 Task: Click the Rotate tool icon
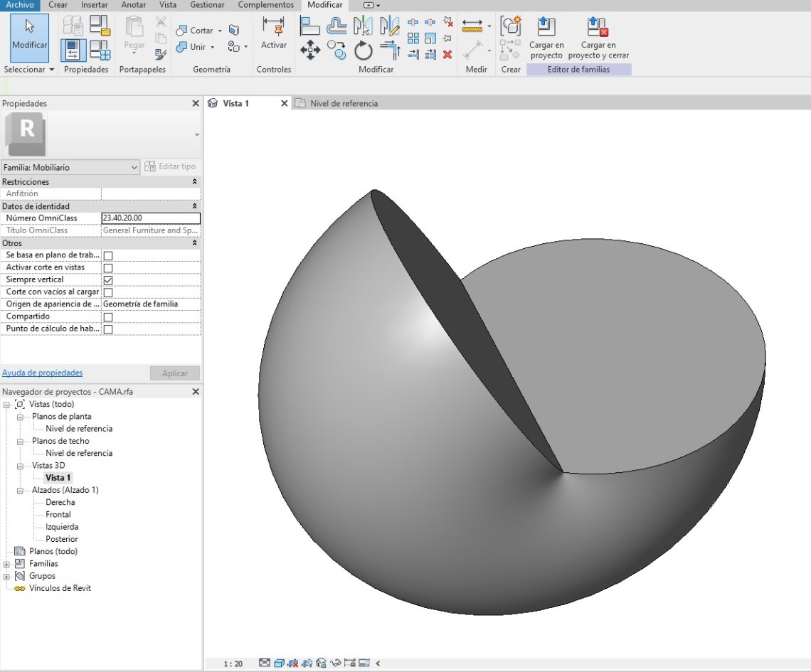click(364, 50)
